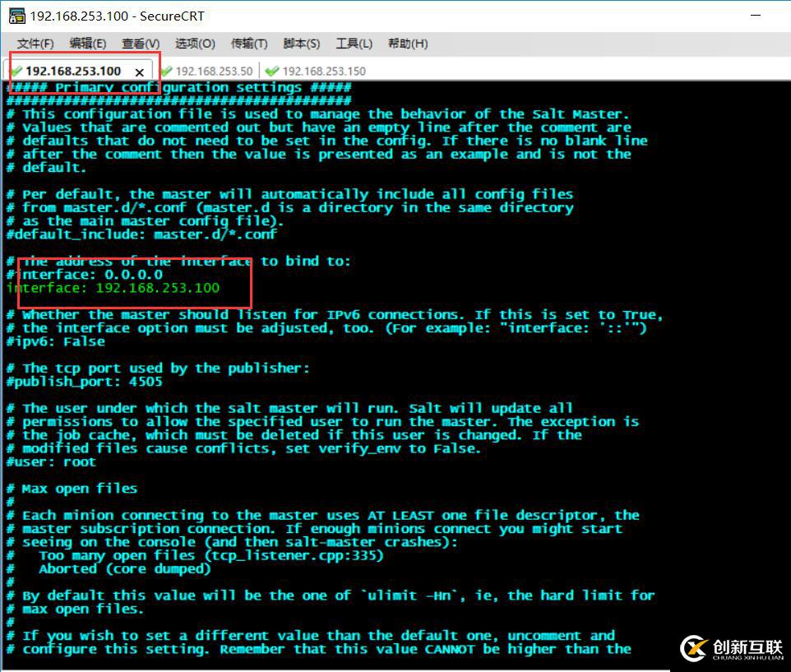Viewport: 791px width, 672px height.
Task: Click the '# max open files.' comment line
Action: tap(75, 609)
